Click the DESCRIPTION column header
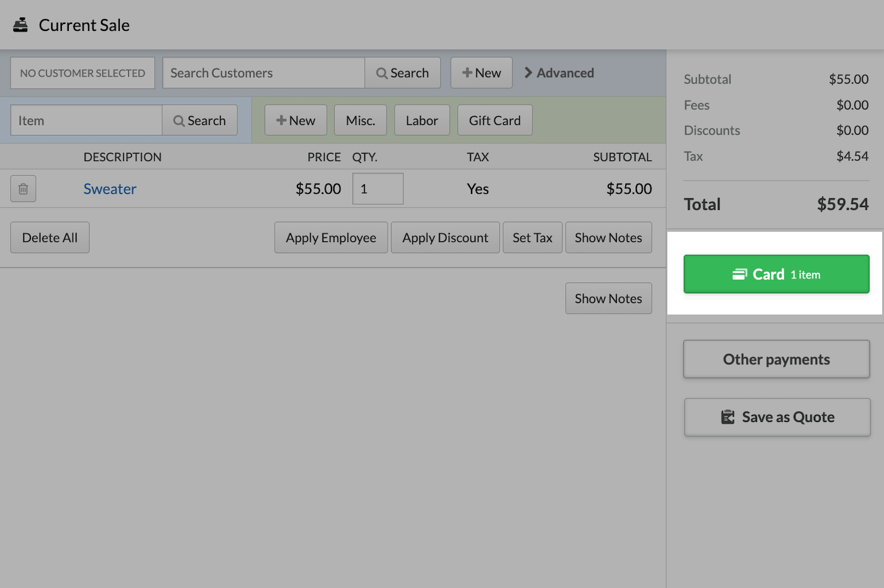 click(122, 157)
